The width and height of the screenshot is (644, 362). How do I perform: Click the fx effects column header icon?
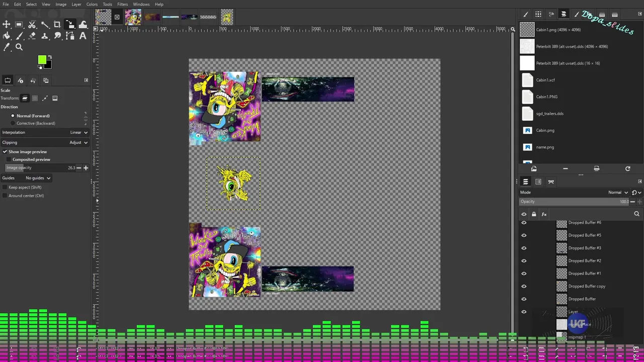pos(544,214)
